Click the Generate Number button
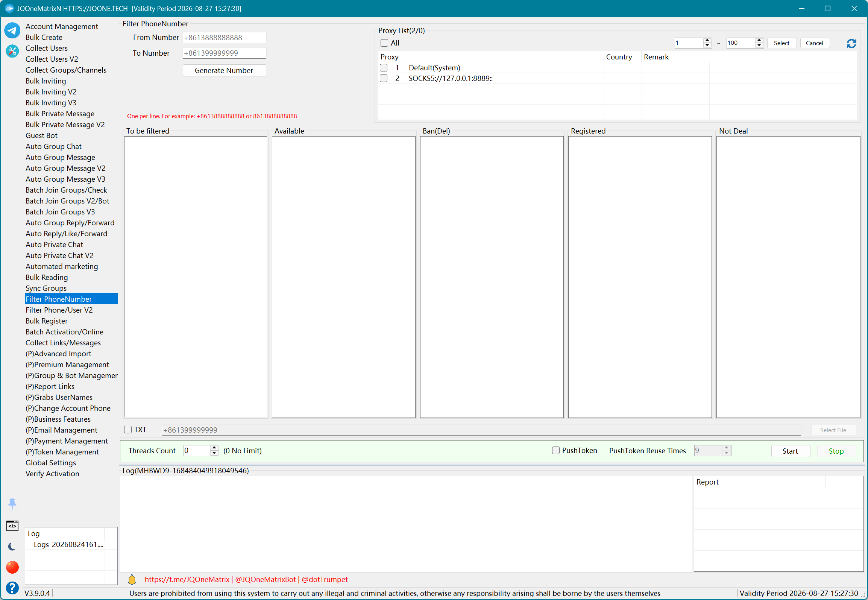The height and width of the screenshot is (600, 868). [224, 70]
